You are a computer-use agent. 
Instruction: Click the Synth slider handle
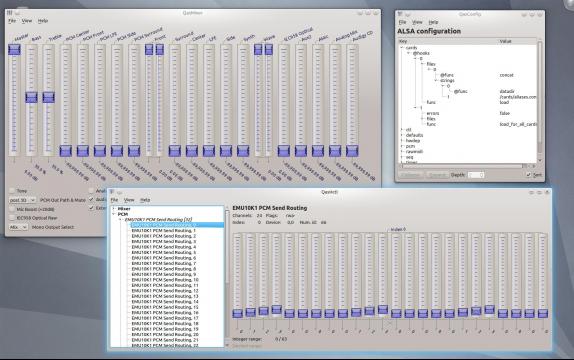coord(243,151)
